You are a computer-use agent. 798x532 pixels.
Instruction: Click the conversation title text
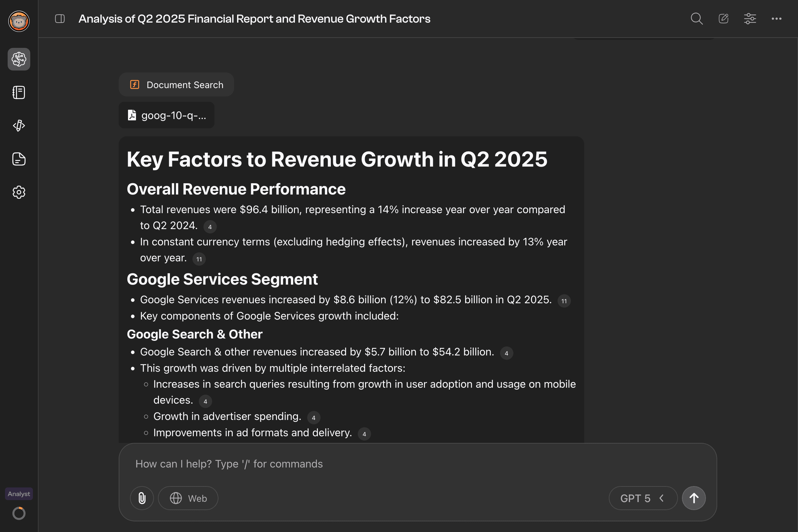tap(254, 19)
